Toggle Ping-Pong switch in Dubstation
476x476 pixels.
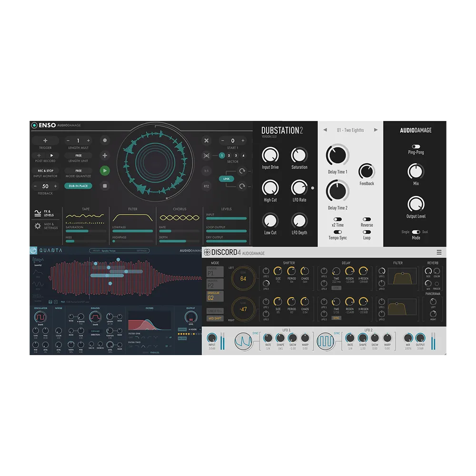tap(416, 146)
